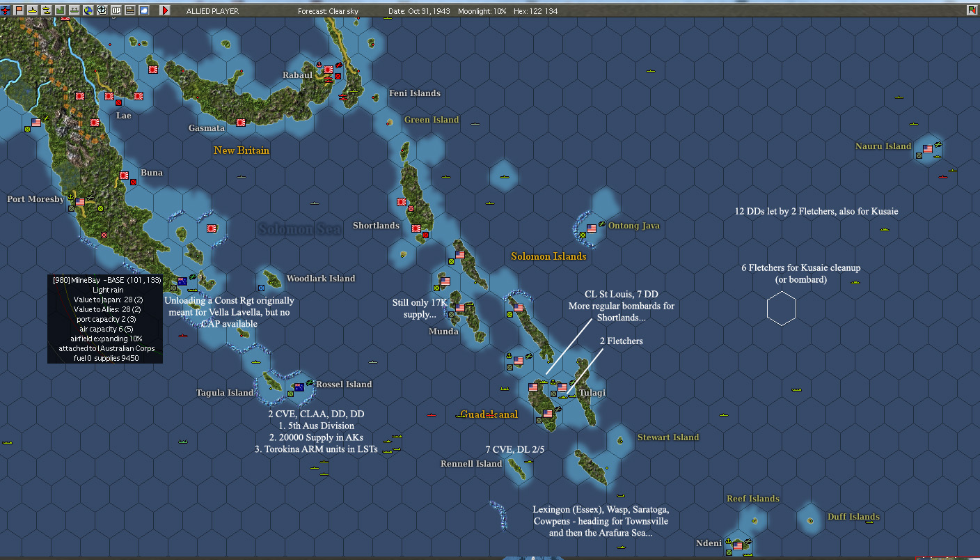The width and height of the screenshot is (980, 560).
Task: Select the US flag base above Munda label
Action: tap(459, 308)
